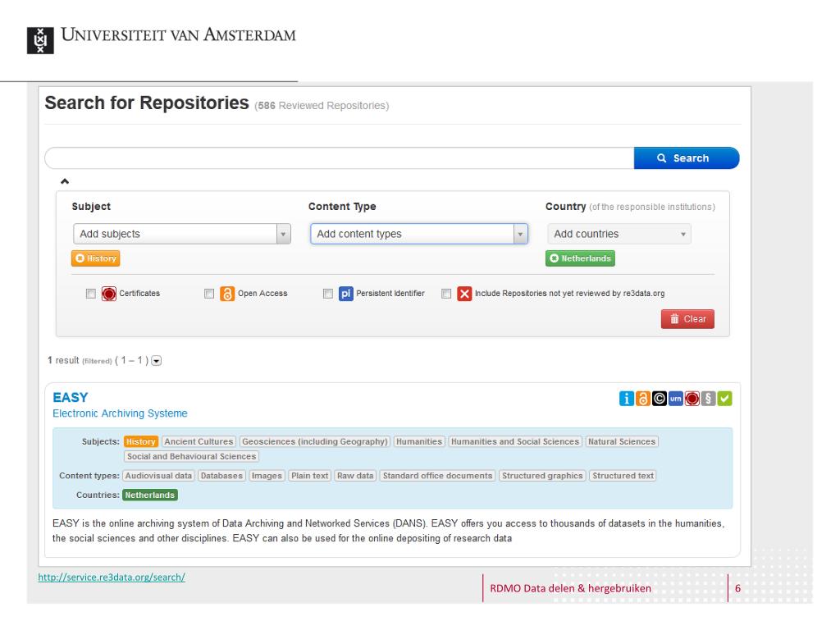Open the service.re3data.org/search link
Viewport: 840px width, 630px height.
112,577
